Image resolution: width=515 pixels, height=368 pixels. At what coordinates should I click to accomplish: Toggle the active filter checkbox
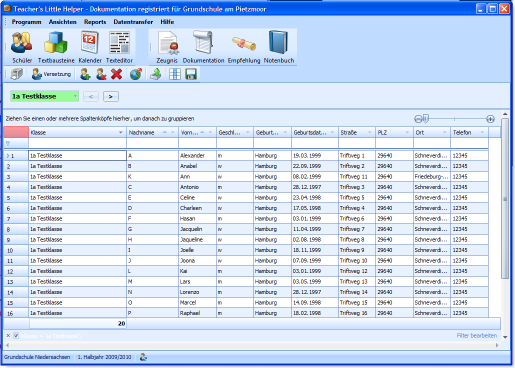(16, 335)
